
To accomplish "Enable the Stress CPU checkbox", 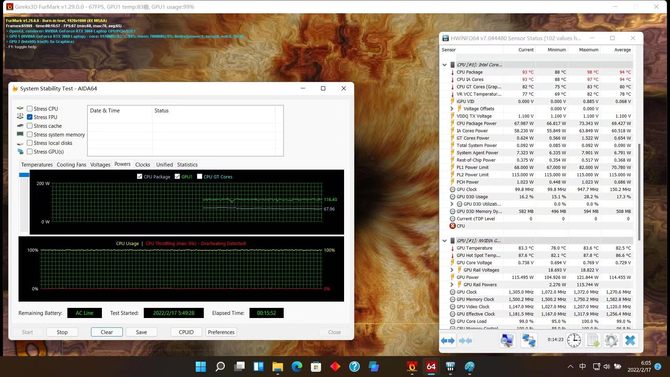I will tap(29, 109).
